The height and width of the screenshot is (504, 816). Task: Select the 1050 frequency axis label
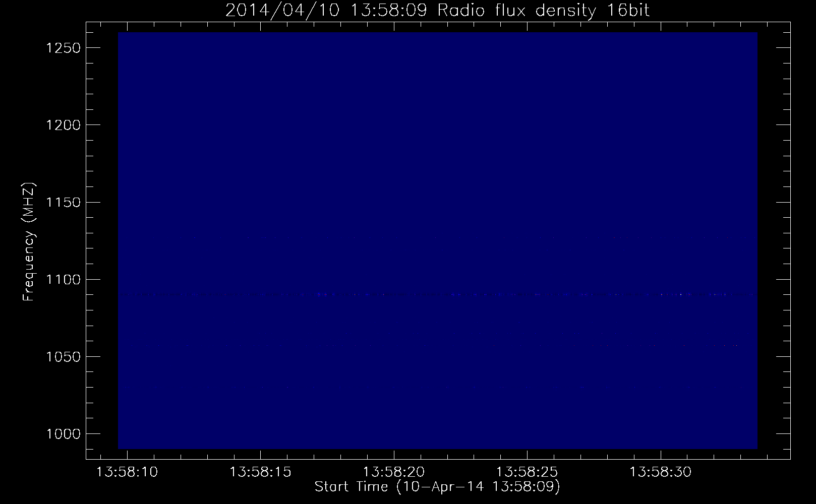(x=63, y=357)
